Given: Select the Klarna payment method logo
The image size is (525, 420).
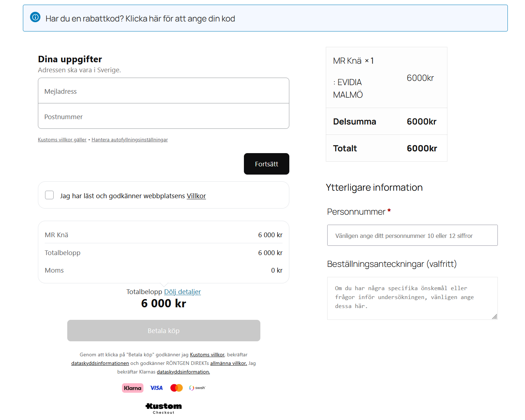Looking at the screenshot, I should coord(132,388).
